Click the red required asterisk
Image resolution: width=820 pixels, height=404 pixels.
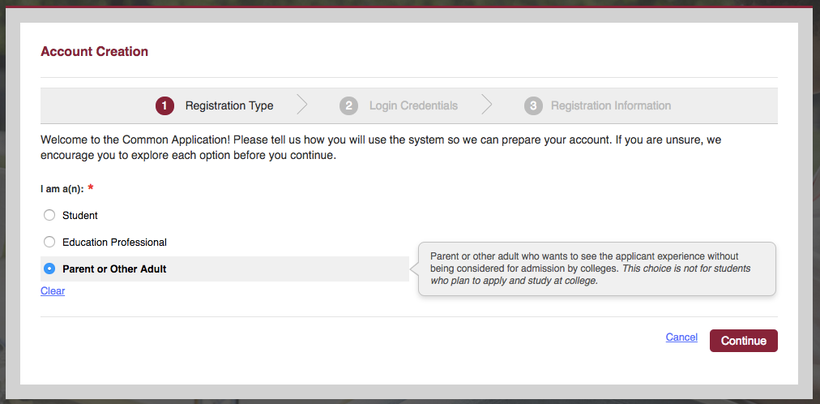point(90,188)
